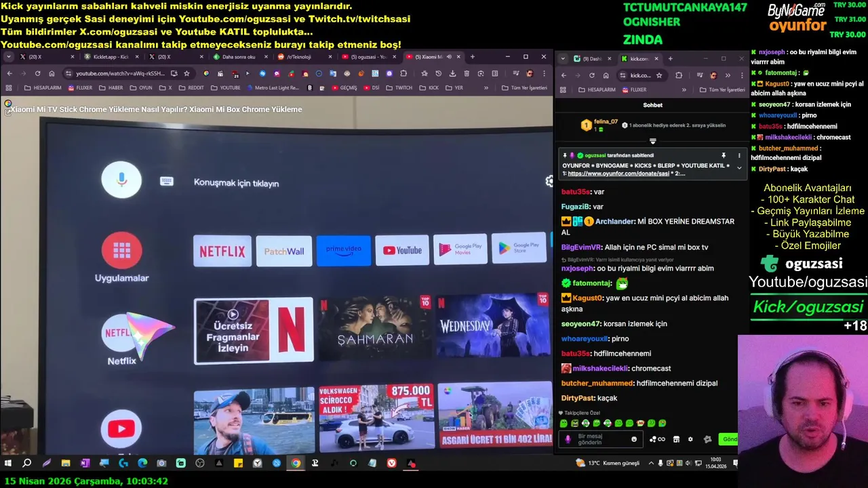868x488 pixels.
Task: Expand 'Tüm Yer İşaretleri' in left browser
Action: pyautogui.click(x=524, y=87)
